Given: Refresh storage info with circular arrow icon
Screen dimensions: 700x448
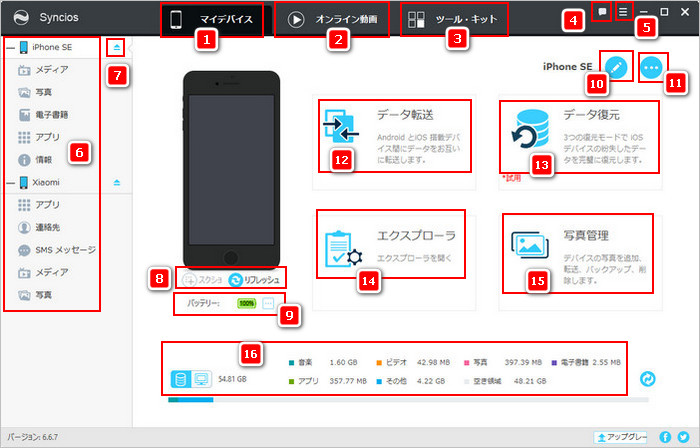Looking at the screenshot, I should tap(647, 379).
